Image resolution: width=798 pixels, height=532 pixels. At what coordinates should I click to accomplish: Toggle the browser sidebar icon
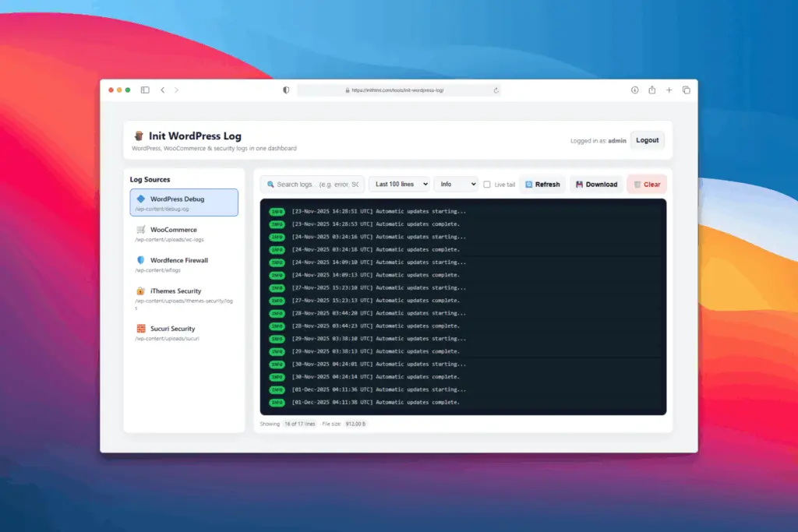(x=145, y=90)
